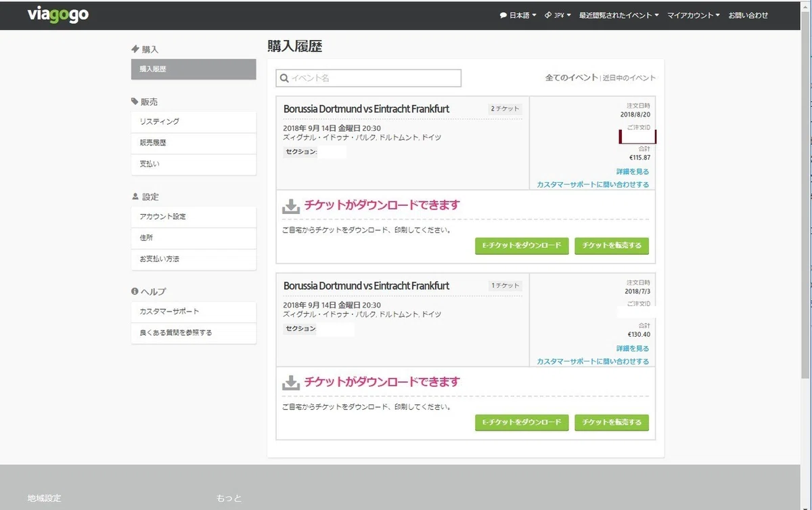The width and height of the screenshot is (812, 510).
Task: Open 詳細を見る for the €115.87 order
Action: click(x=633, y=172)
